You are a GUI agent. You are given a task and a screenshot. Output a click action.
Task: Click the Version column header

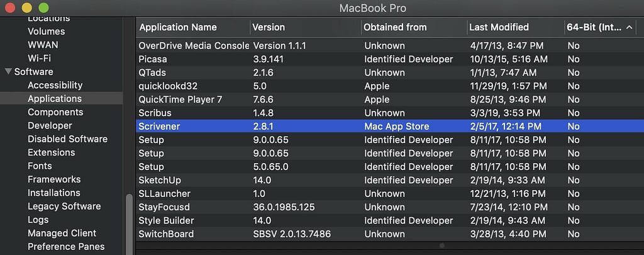[269, 27]
